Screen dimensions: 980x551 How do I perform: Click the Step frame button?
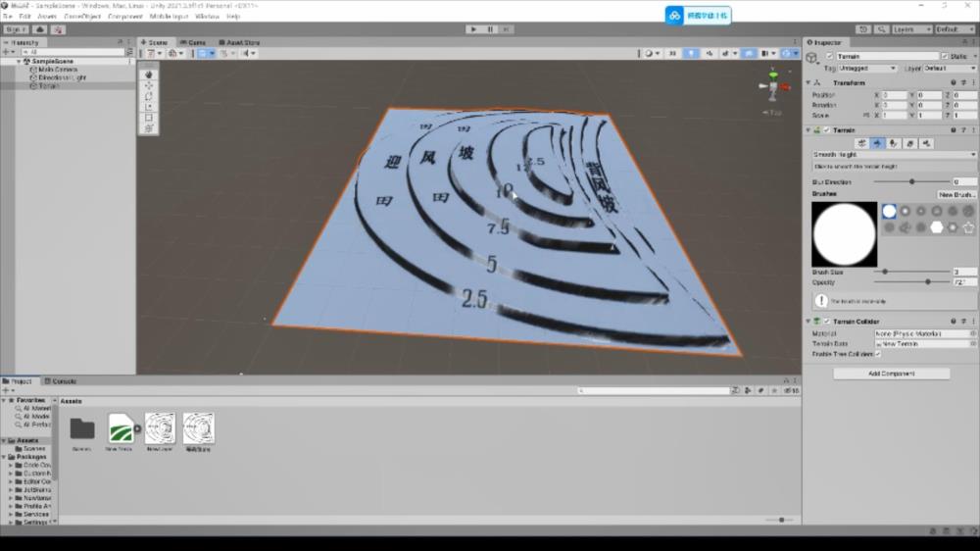pyautogui.click(x=507, y=28)
